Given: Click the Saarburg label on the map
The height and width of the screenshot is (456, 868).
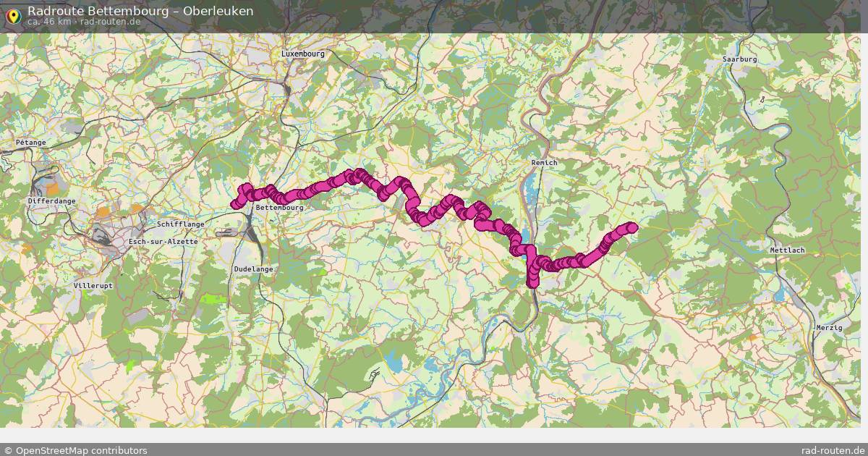Looking at the screenshot, I should point(740,59).
